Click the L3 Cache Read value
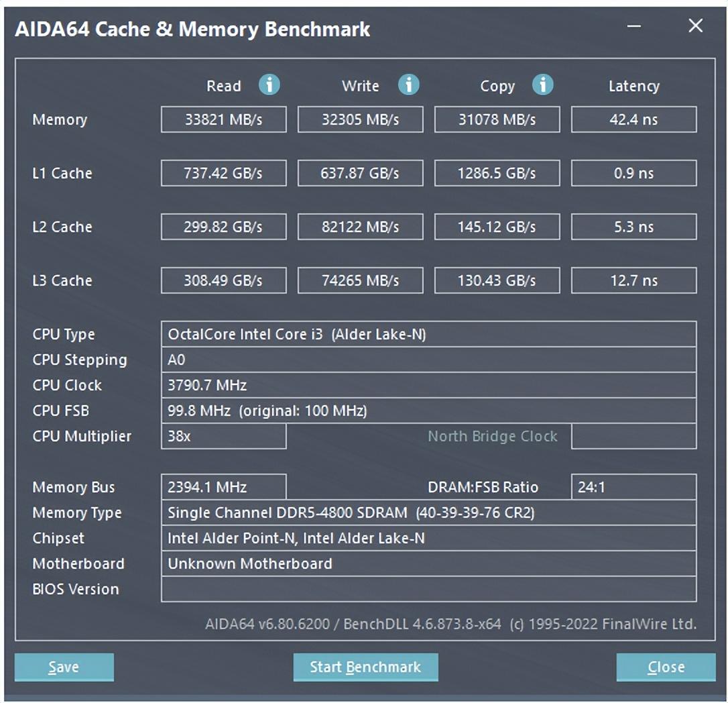 223,280
